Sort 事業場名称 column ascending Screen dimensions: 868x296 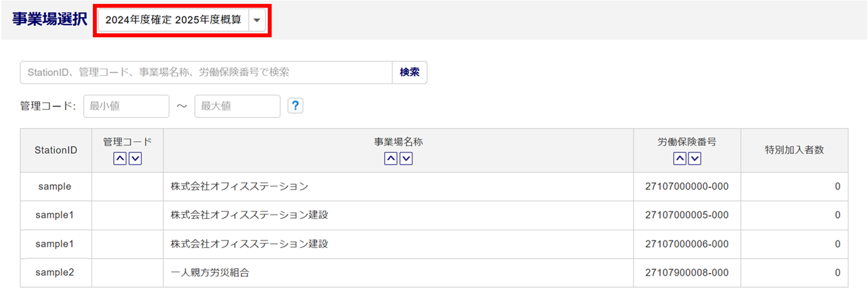391,158
